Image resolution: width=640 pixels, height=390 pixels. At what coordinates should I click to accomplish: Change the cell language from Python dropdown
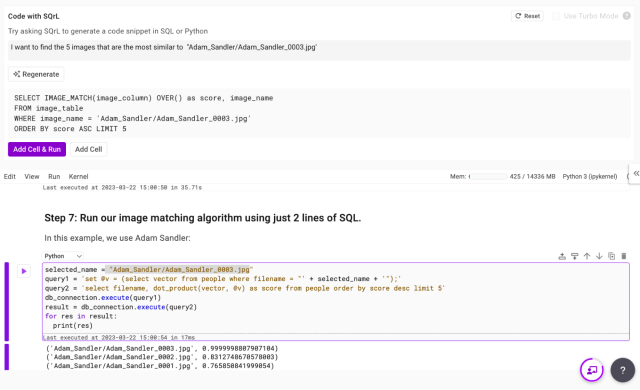[x=63, y=256]
